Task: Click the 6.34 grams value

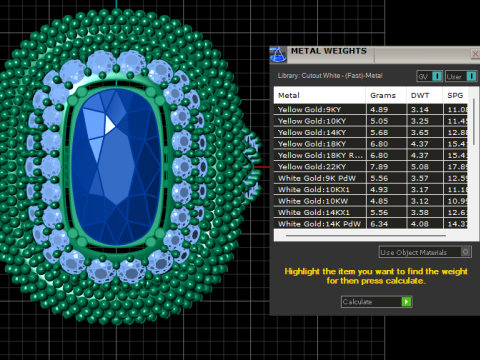Action: coord(379,224)
